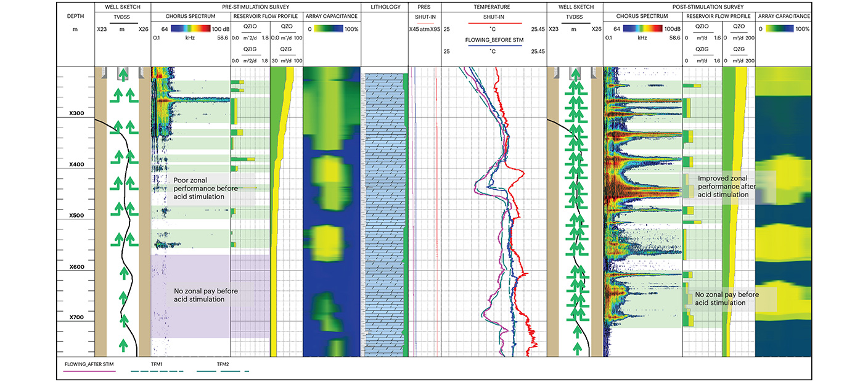Click the TEMPERATURE column header
The height and width of the screenshot is (382, 868).
point(494,7)
